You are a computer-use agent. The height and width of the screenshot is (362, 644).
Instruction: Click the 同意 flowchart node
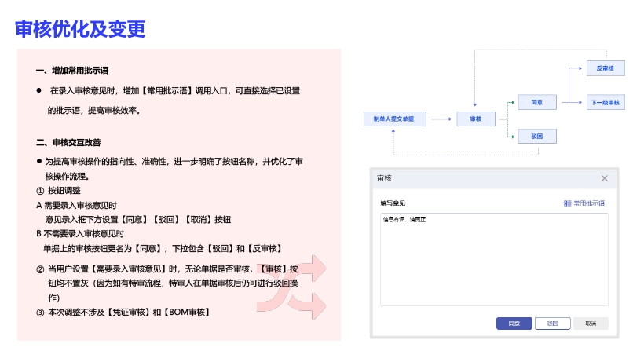pos(537,102)
